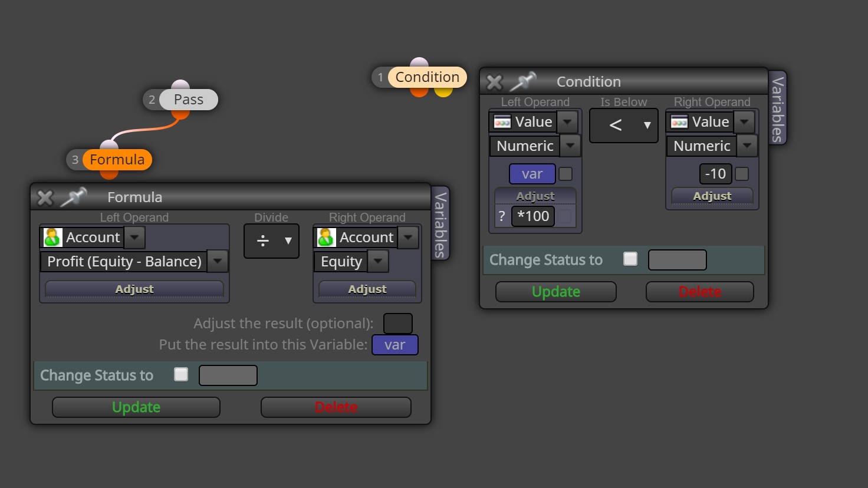Click var result variable field in Formula
This screenshot has width=868, height=488.
[x=395, y=345]
